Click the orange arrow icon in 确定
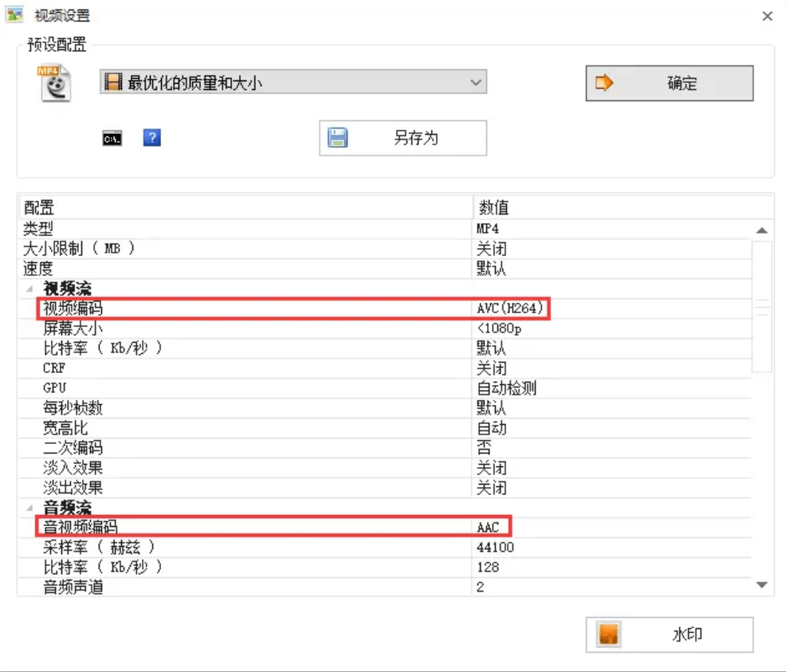The height and width of the screenshot is (672, 786). (604, 83)
